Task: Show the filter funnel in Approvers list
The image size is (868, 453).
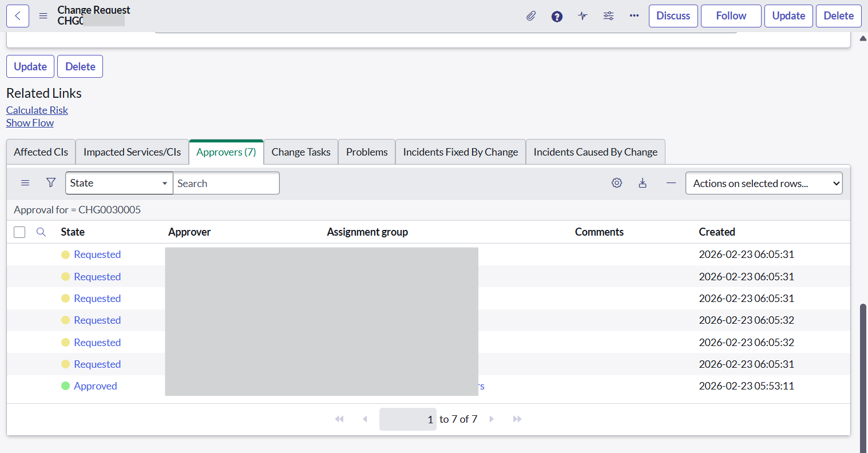Action: point(51,183)
